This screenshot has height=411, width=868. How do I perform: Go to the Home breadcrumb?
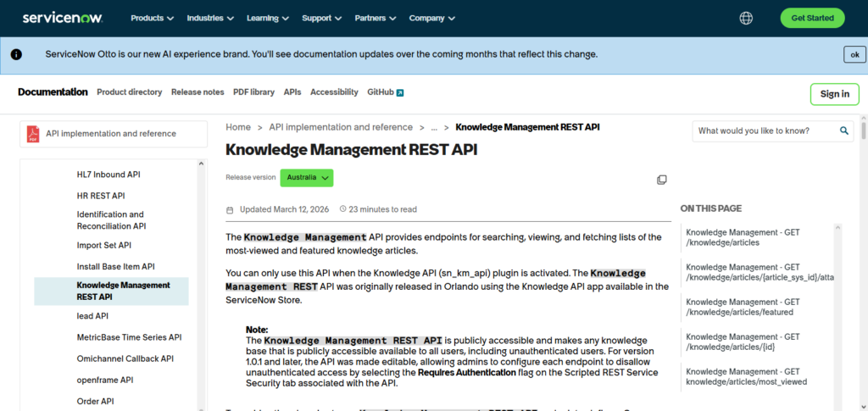coord(238,127)
